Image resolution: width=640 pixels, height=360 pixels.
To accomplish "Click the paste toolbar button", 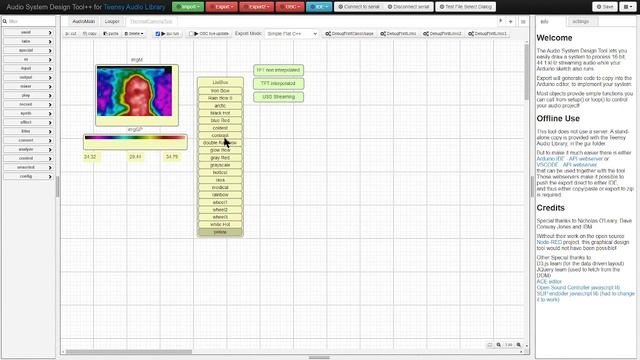I will point(111,33).
